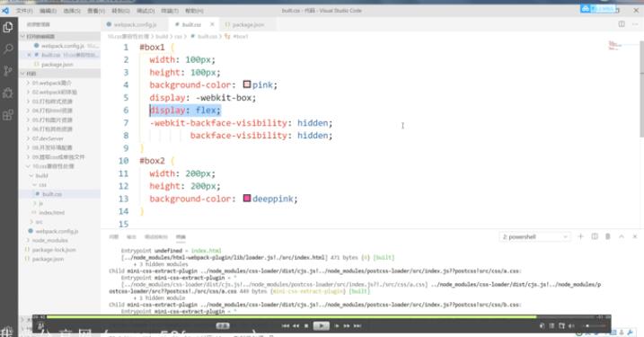The width and height of the screenshot is (644, 337).
Task: Open the first menu in the menu bar
Action: 24,11
